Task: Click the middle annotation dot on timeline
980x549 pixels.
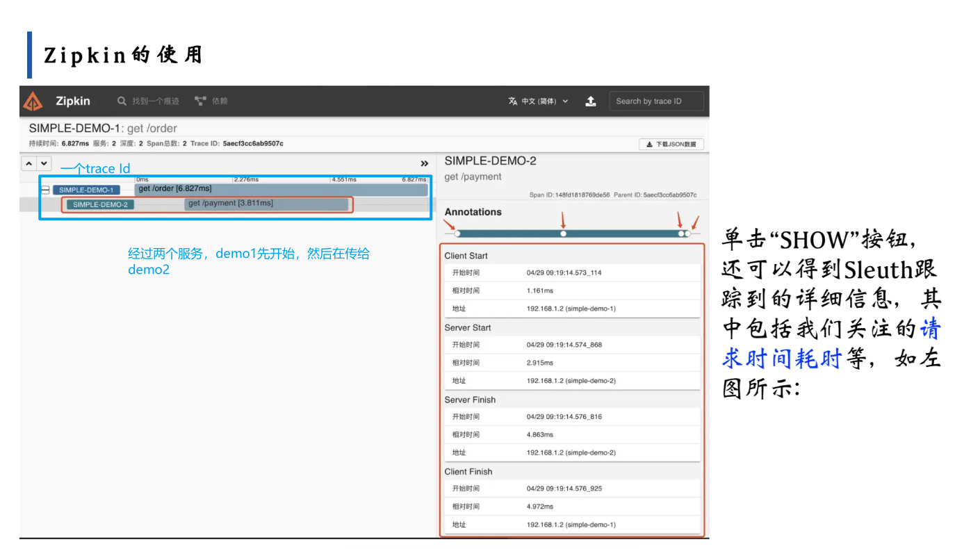Action: (x=564, y=233)
